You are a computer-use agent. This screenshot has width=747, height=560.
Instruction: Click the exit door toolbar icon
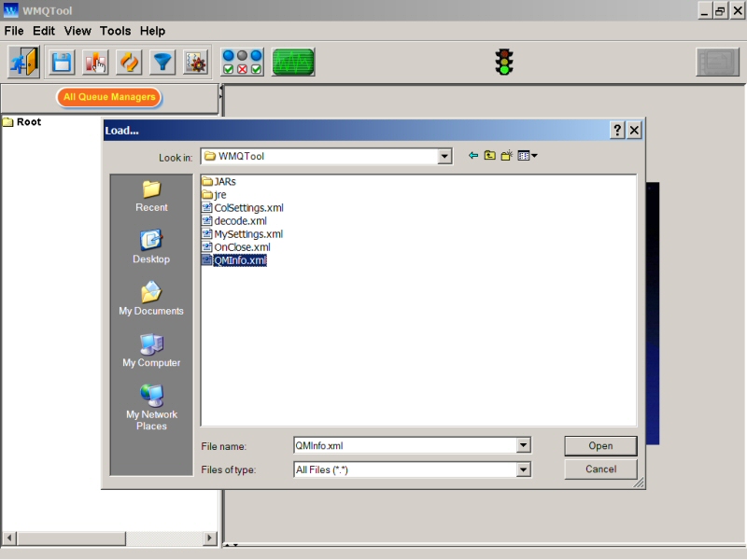tap(24, 62)
